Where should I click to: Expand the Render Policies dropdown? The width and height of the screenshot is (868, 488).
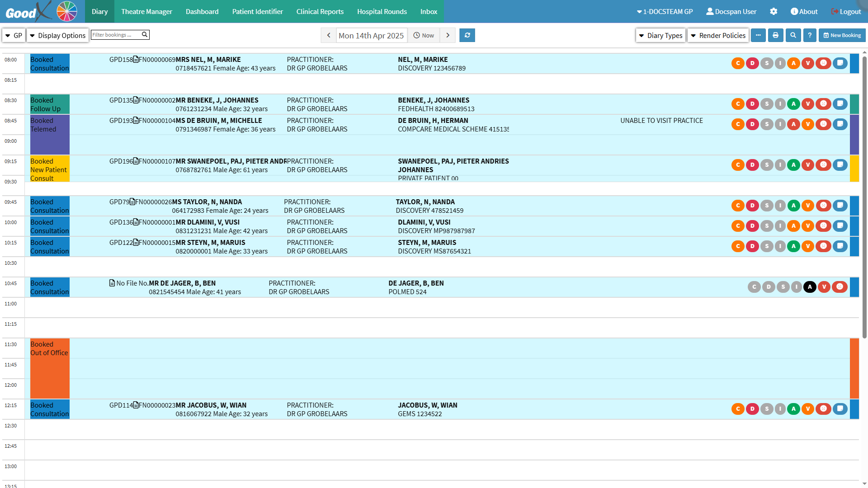pos(718,35)
